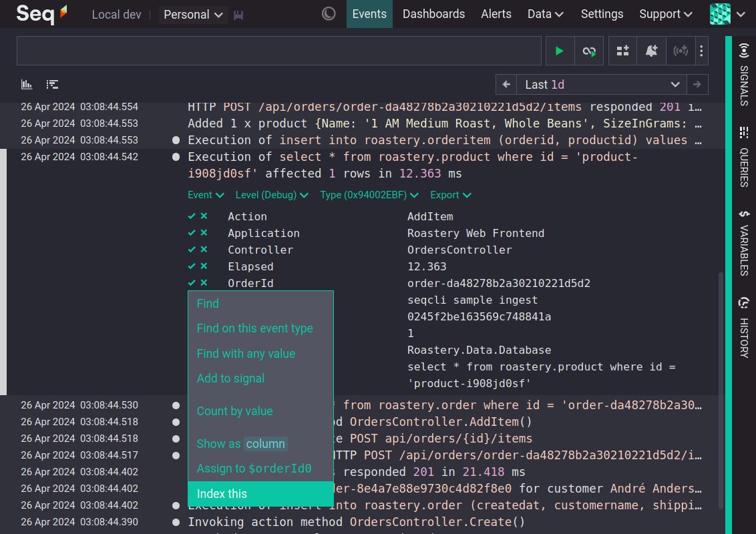Expand the Type (0x94002EBF) dropdown

coord(369,195)
